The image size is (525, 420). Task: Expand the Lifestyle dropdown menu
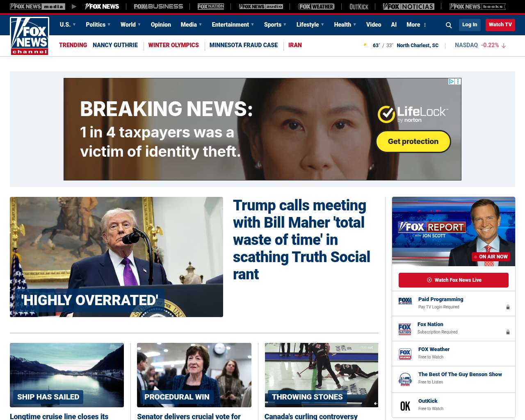(x=310, y=25)
